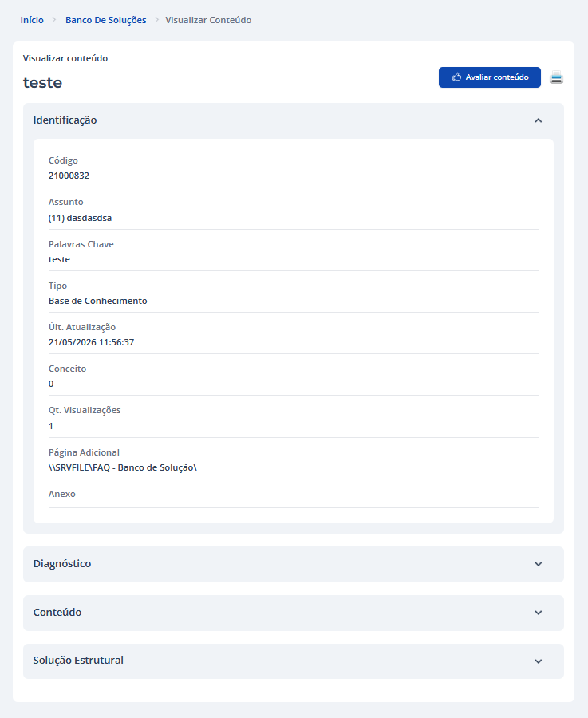588x718 pixels.
Task: Click the Conteúdo section heading text
Action: click(x=57, y=612)
